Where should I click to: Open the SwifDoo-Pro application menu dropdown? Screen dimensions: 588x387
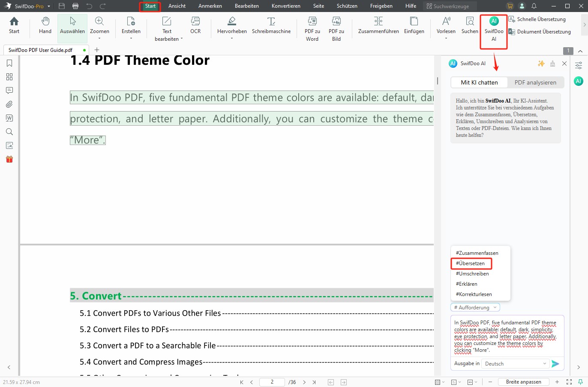(49, 6)
